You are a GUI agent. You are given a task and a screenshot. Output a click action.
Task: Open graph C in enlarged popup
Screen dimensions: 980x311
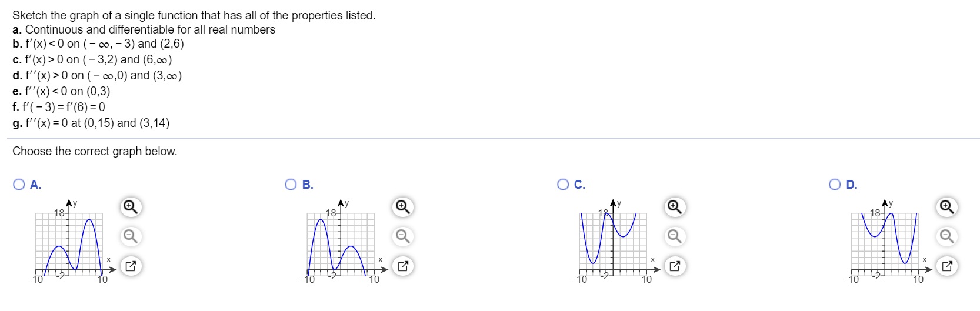click(675, 266)
